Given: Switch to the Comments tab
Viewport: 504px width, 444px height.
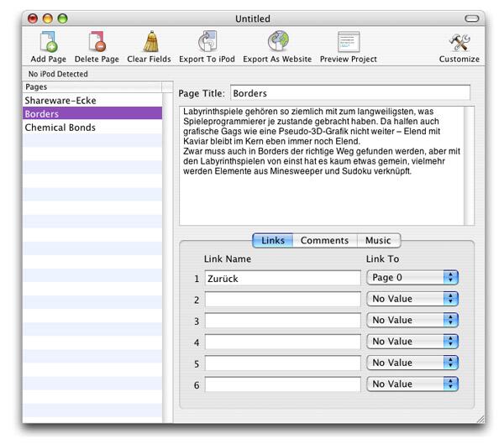Looking at the screenshot, I should point(324,240).
